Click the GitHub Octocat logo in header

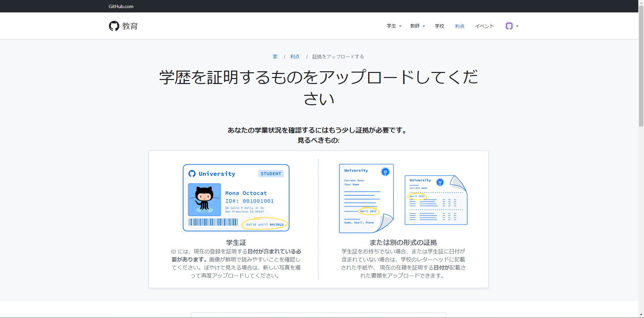[114, 26]
